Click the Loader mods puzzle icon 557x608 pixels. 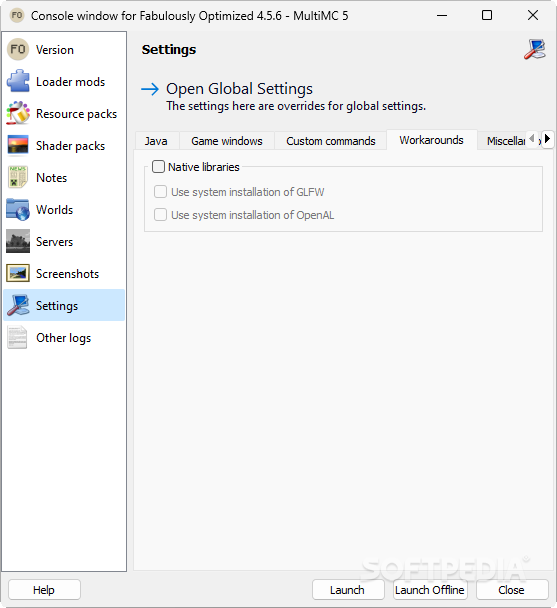pos(18,81)
